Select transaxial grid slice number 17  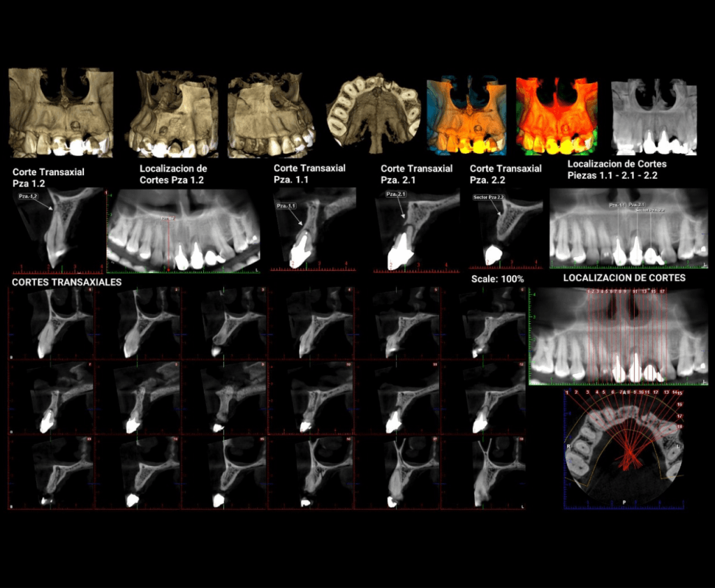397,473
